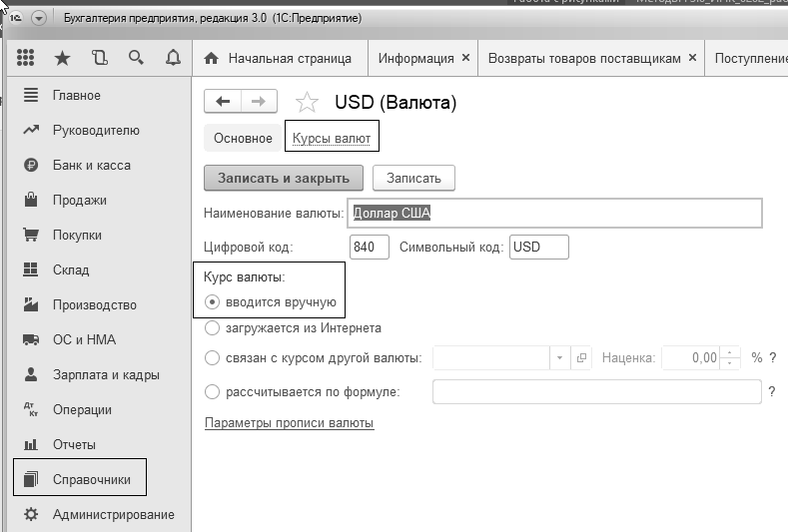Click the Справочники books icon
The width and height of the screenshot is (788, 532).
pyautogui.click(x=31, y=479)
